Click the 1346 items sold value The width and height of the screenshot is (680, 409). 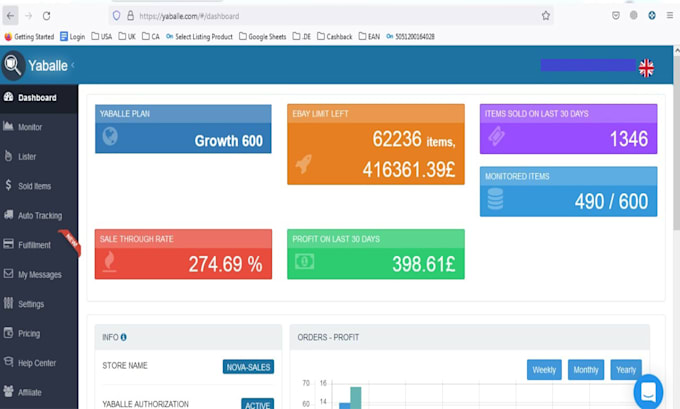(629, 139)
